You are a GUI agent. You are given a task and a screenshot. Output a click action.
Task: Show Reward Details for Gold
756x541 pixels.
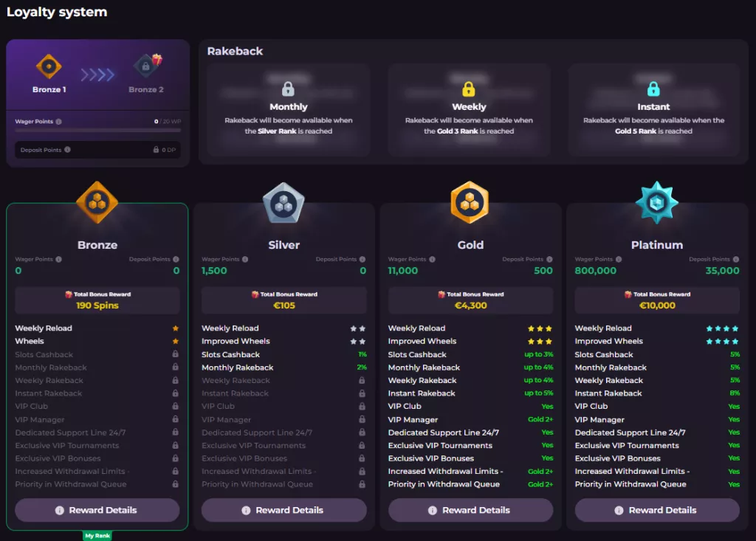(x=470, y=510)
